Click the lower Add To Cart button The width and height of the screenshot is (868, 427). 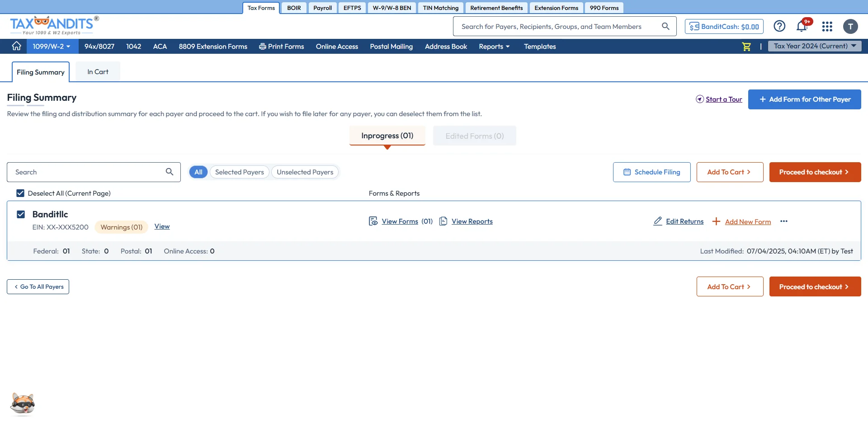pos(730,286)
